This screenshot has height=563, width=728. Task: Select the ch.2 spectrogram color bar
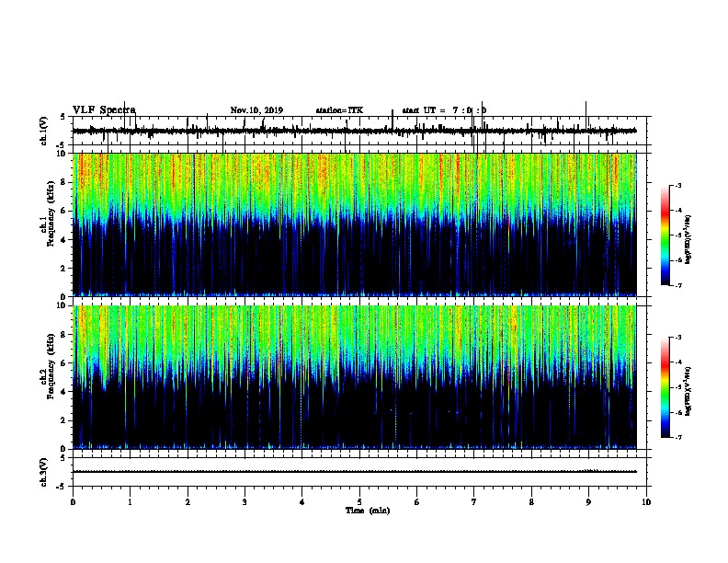665,387
